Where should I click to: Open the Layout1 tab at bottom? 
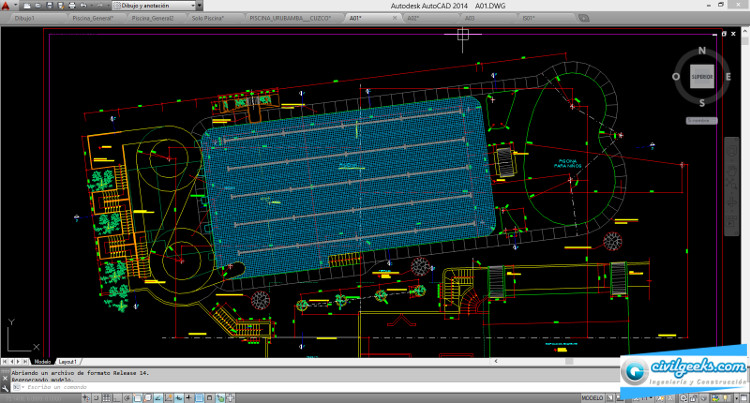click(x=69, y=361)
